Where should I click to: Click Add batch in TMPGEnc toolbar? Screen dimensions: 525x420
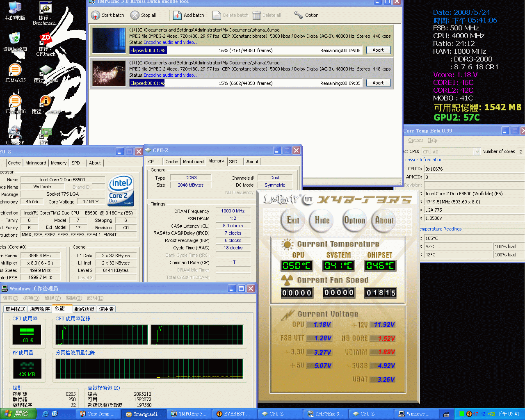click(x=189, y=15)
